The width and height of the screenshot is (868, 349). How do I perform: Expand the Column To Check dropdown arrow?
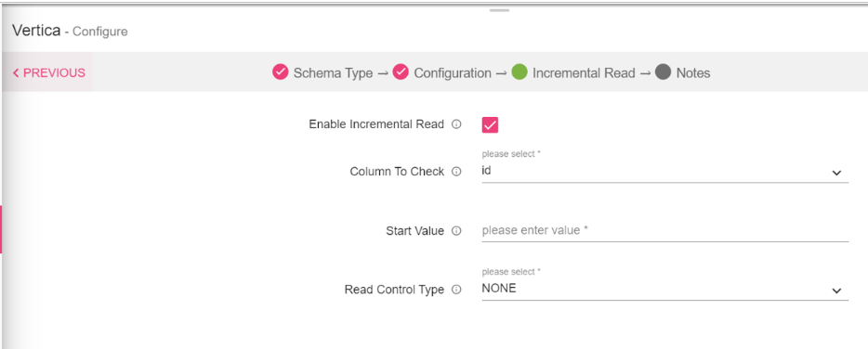836,174
